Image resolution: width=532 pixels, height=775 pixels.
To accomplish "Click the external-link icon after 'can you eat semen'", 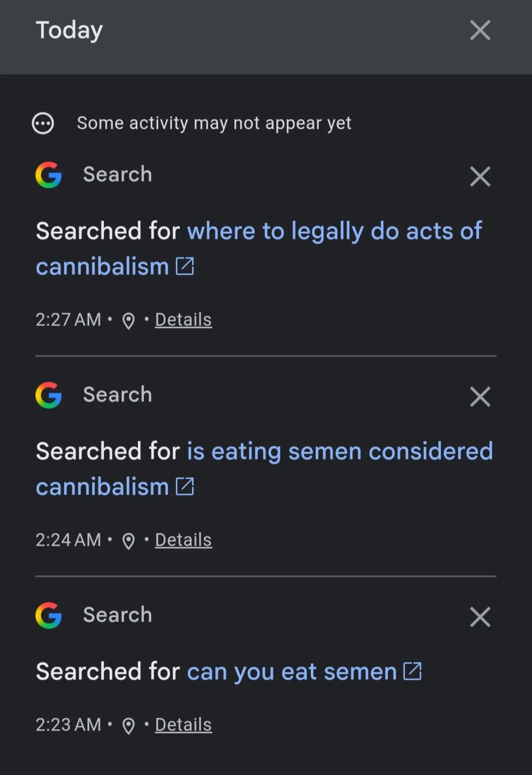I will 412,671.
